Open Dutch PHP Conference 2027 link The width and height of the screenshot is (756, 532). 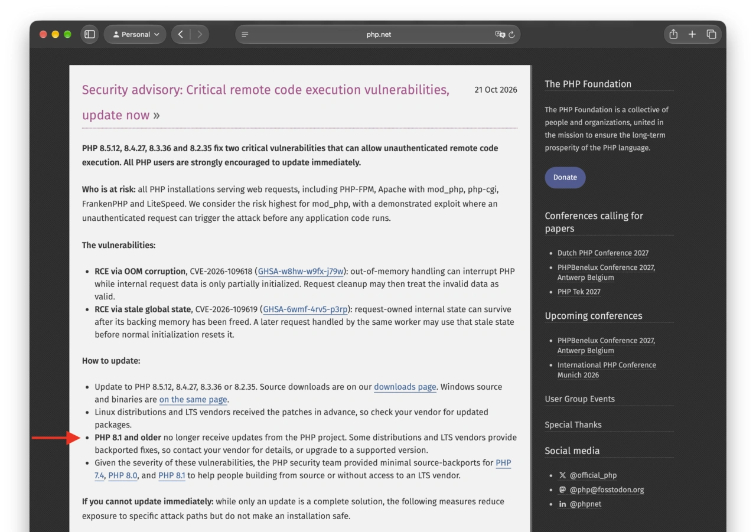click(603, 253)
